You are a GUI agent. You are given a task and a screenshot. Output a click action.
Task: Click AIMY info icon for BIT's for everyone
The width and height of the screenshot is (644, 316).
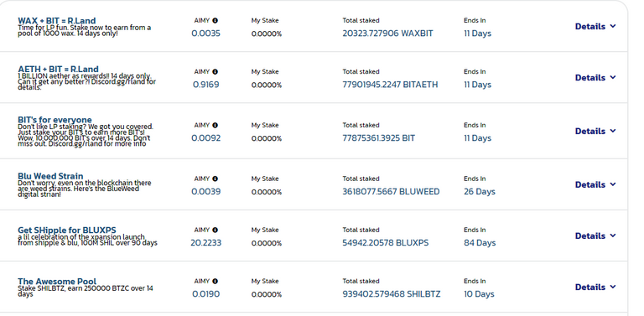(216, 125)
